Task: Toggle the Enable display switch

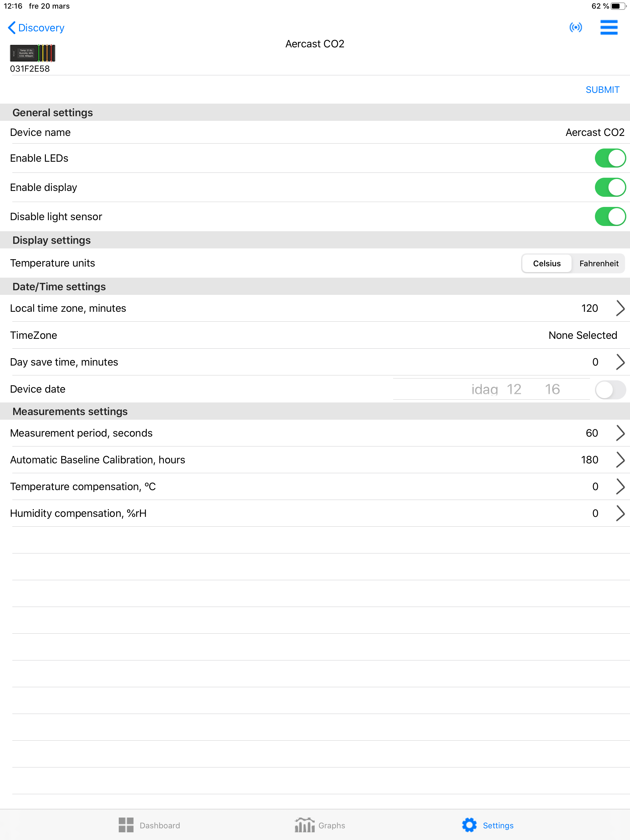Action: [610, 187]
